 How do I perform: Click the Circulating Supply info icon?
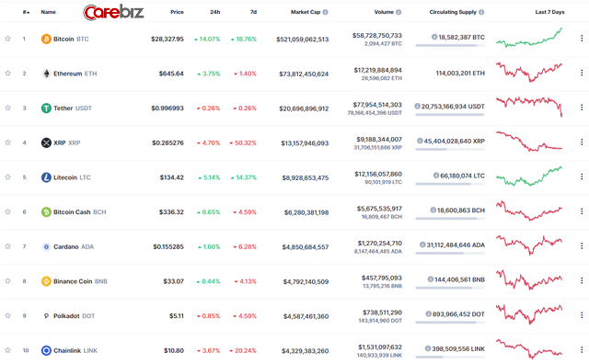[x=481, y=12]
